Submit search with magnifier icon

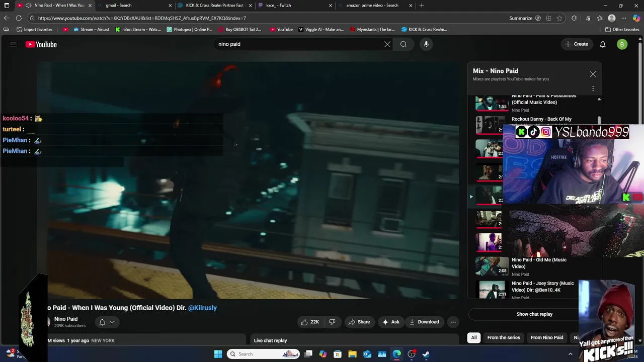pos(404,44)
